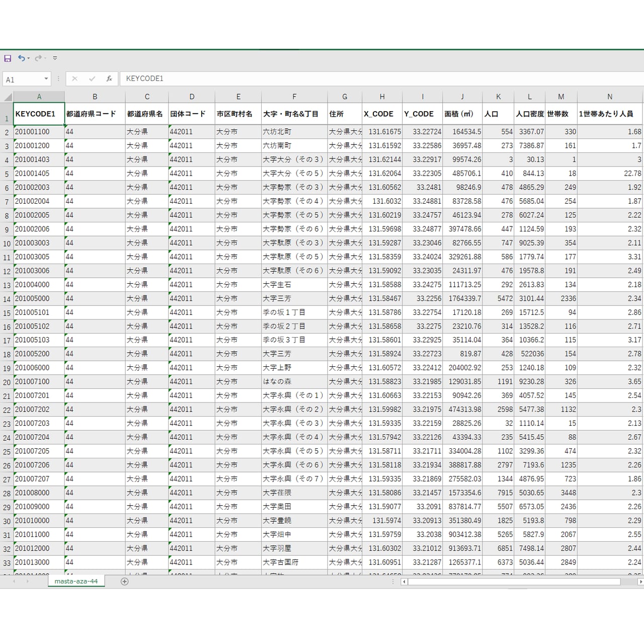Select the 人口密度 header cell
Image resolution: width=644 pixels, height=644 pixels.
(x=529, y=114)
